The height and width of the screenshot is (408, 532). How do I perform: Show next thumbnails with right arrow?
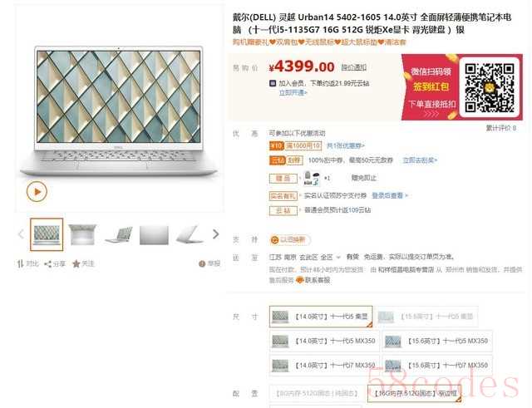tap(216, 234)
